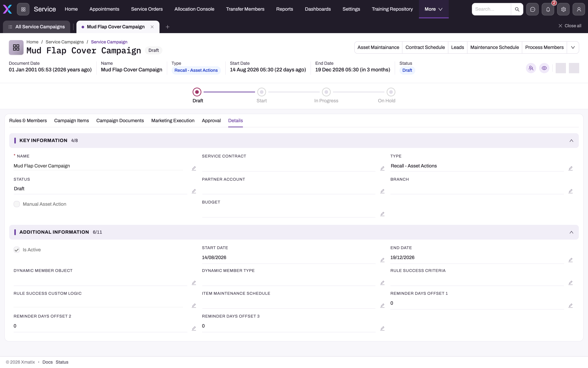
Task: Click the Process Members button
Action: coord(544,47)
